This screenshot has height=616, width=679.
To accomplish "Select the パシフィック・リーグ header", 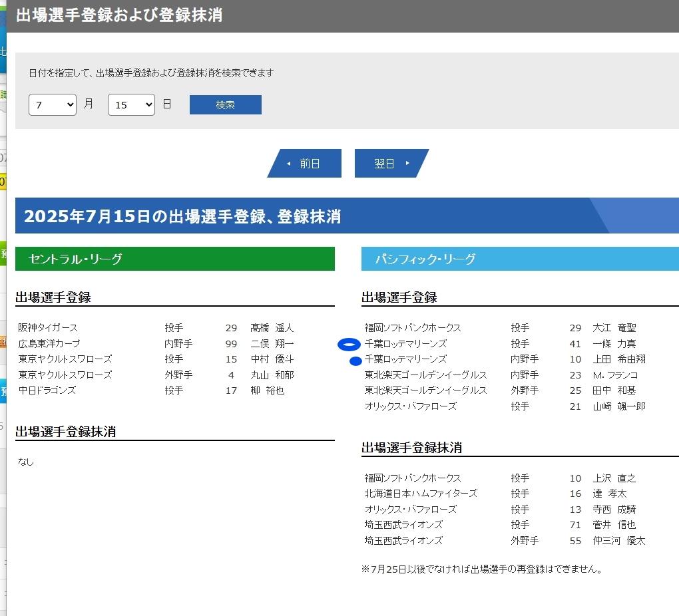I will (520, 259).
